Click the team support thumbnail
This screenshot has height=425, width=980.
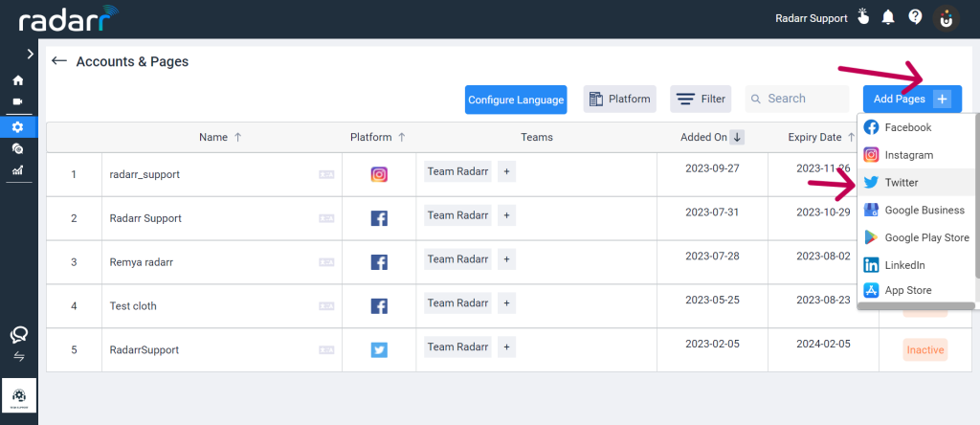coord(19,395)
